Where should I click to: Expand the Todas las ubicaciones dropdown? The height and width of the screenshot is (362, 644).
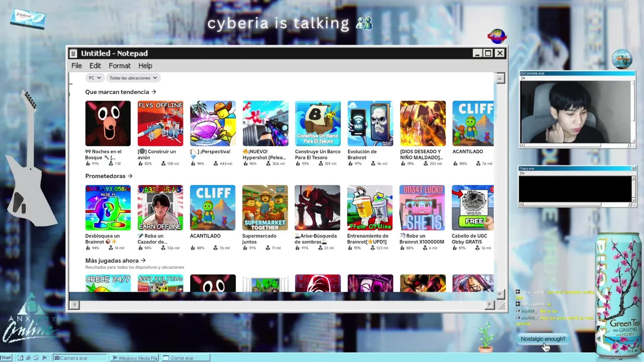point(133,78)
